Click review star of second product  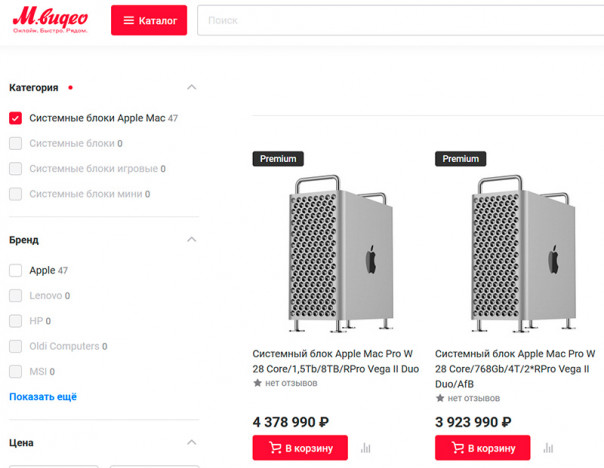point(441,398)
